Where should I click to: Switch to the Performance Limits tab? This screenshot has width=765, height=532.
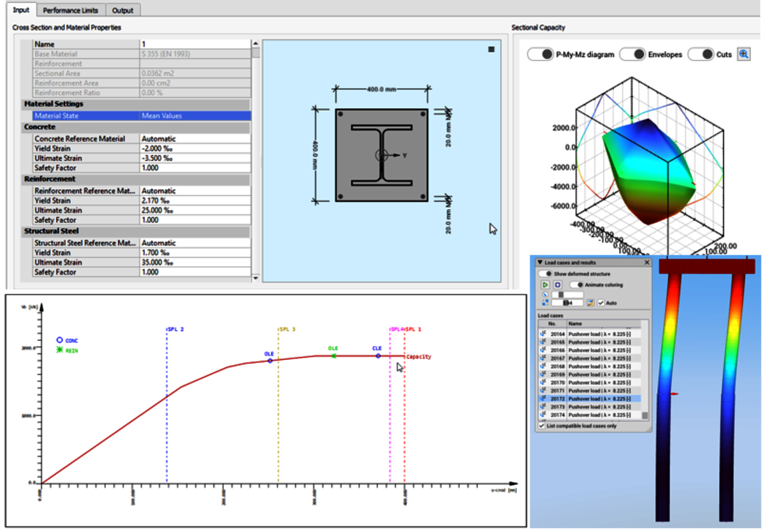pos(71,10)
